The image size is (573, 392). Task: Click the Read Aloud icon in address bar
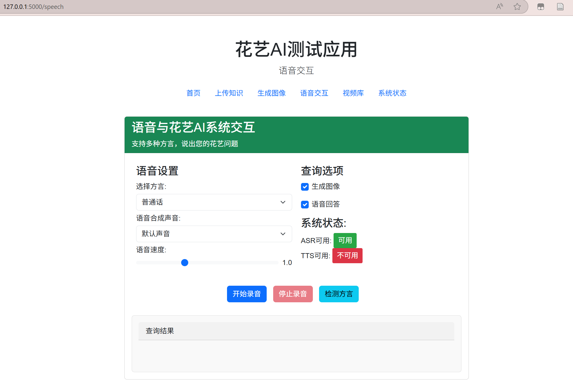(x=500, y=7)
